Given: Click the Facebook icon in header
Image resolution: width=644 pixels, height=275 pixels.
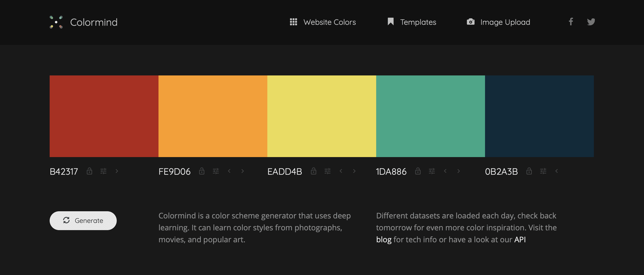Looking at the screenshot, I should pyautogui.click(x=571, y=22).
